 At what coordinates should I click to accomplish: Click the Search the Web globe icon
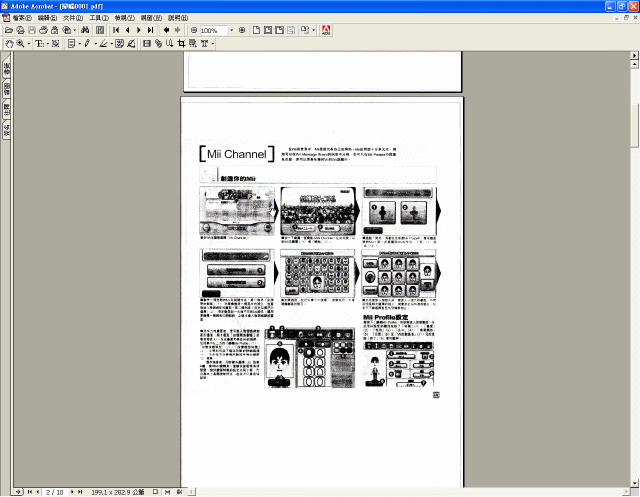tap(67, 30)
